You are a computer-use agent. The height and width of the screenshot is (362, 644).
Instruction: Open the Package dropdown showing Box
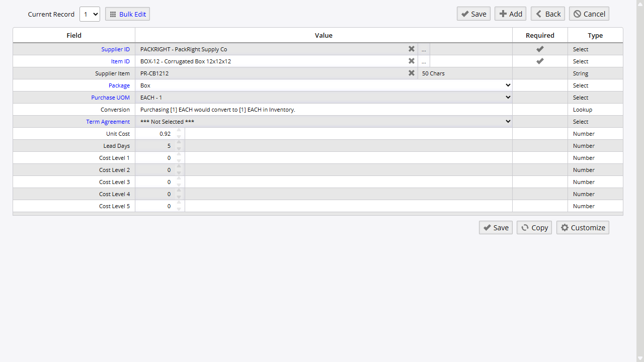click(x=507, y=85)
